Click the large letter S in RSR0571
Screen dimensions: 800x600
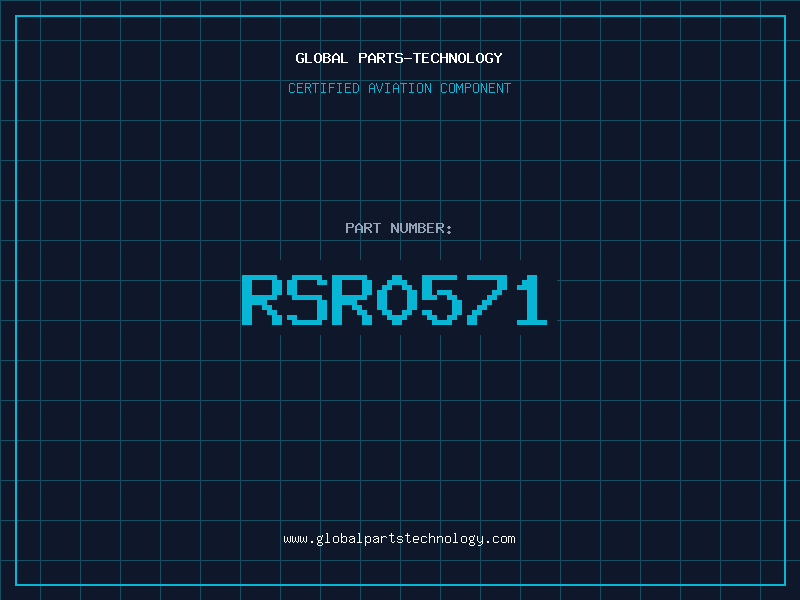[x=307, y=300]
